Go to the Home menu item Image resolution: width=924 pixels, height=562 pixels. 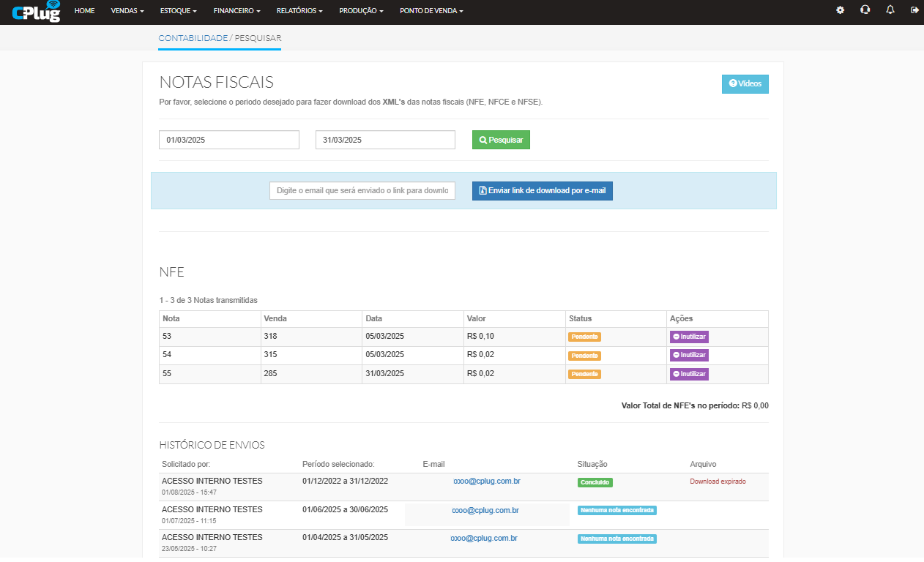(84, 11)
